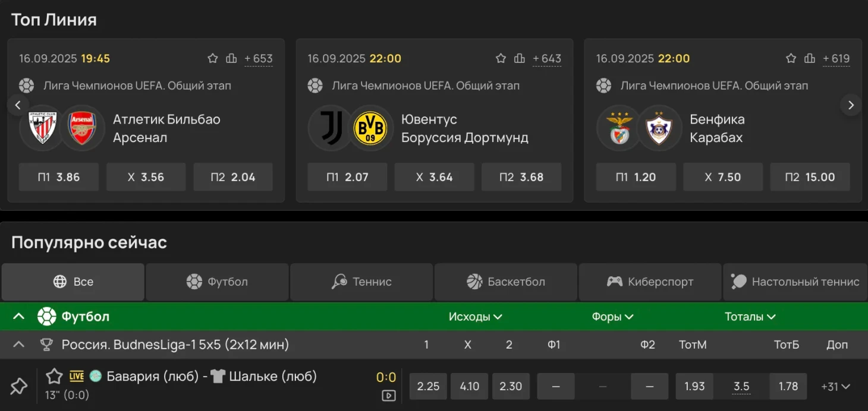Switch to the Теннис tab
Viewport: 868px width, 411px height.
coord(361,282)
